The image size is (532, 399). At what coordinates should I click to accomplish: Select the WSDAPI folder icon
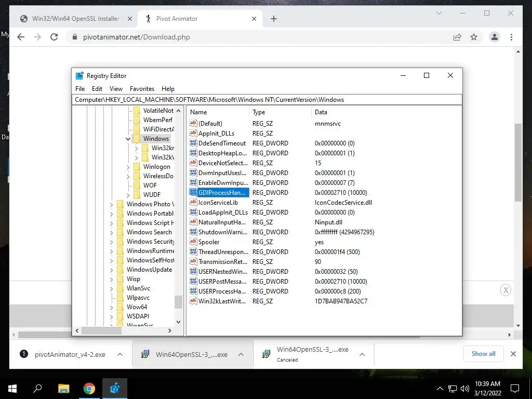coord(120,316)
